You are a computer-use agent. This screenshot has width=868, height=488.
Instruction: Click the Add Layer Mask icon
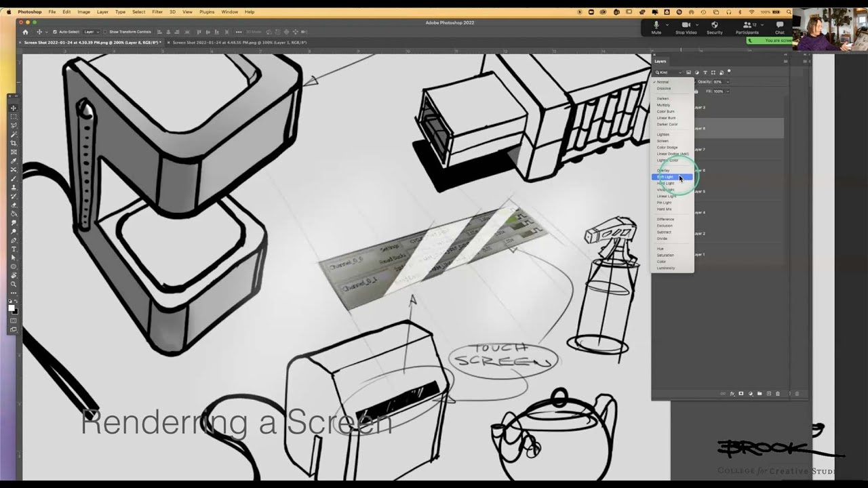click(x=741, y=393)
